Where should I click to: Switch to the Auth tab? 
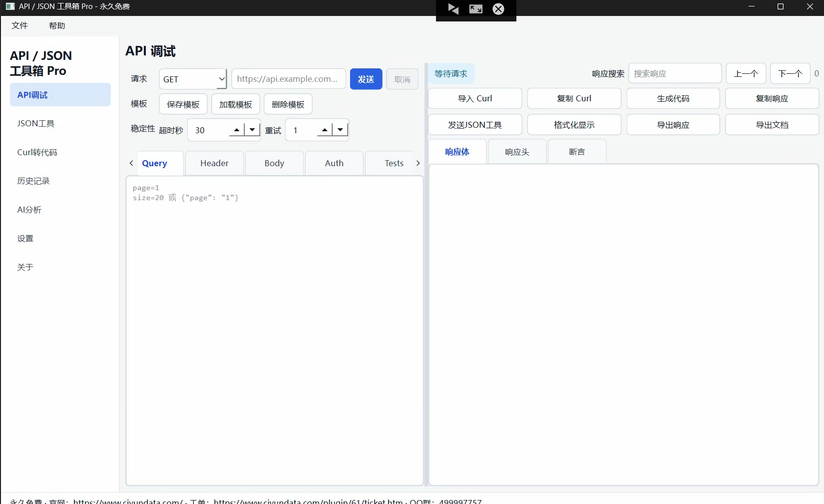click(x=334, y=163)
